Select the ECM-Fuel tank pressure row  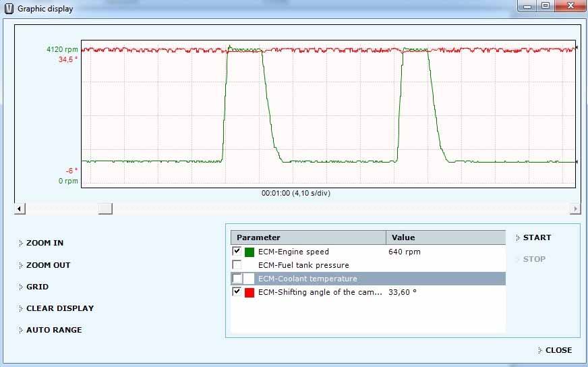[x=303, y=265]
